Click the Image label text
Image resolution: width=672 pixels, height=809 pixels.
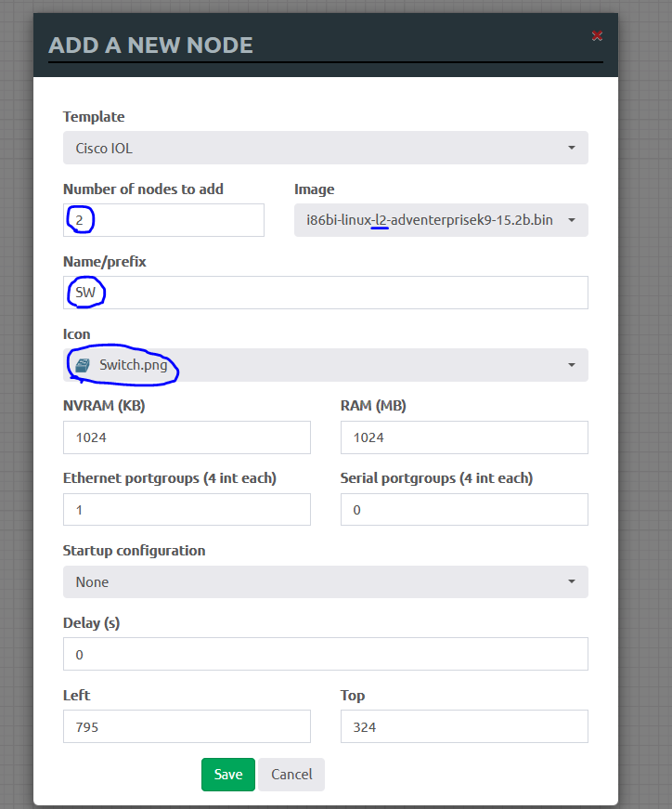(x=314, y=189)
